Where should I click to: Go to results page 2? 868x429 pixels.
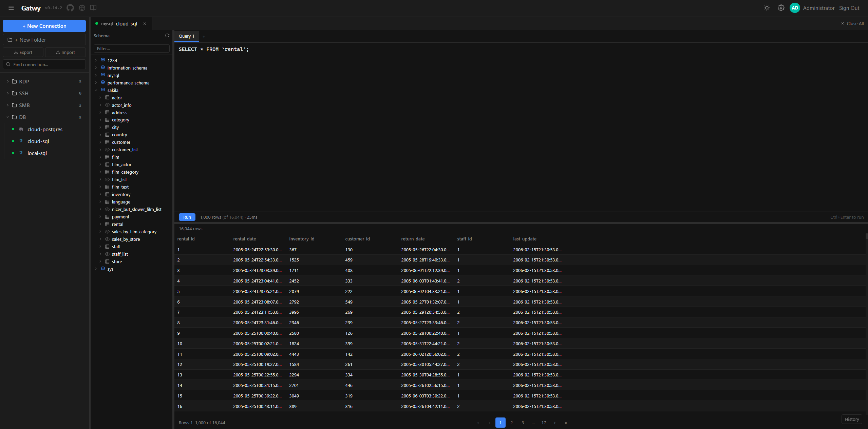coord(511,423)
